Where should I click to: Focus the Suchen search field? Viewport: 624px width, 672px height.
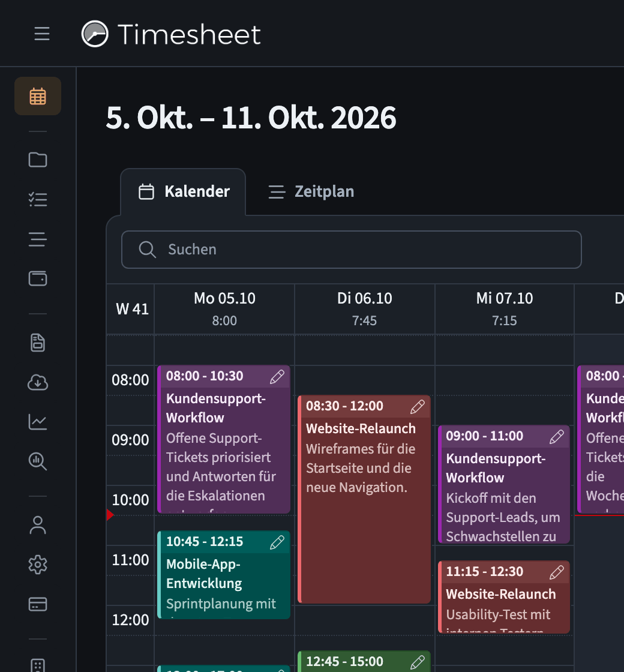352,250
